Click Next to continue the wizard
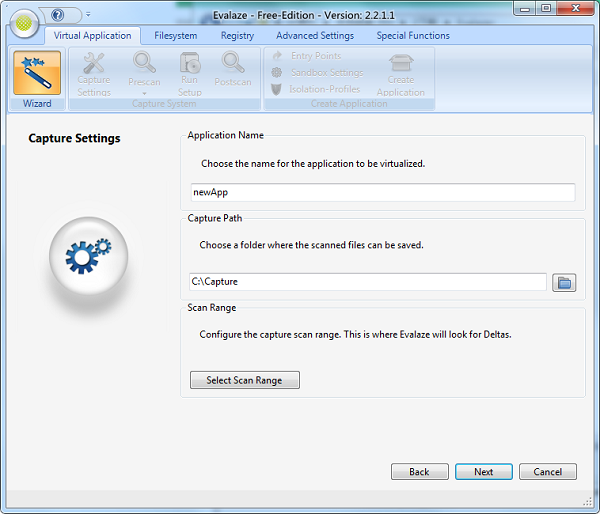Viewport: 600px width, 514px height. click(x=484, y=472)
